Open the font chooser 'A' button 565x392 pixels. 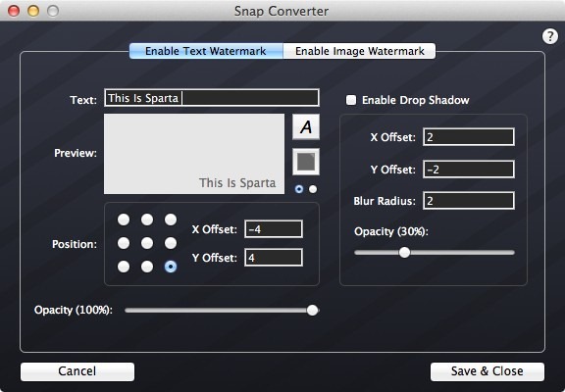306,126
